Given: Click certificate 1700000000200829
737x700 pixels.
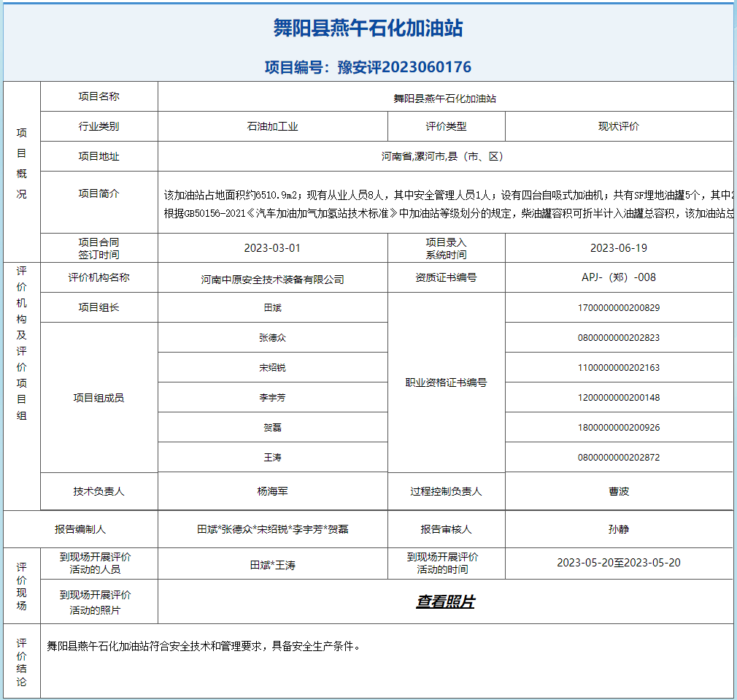Looking at the screenshot, I should click(619, 308).
